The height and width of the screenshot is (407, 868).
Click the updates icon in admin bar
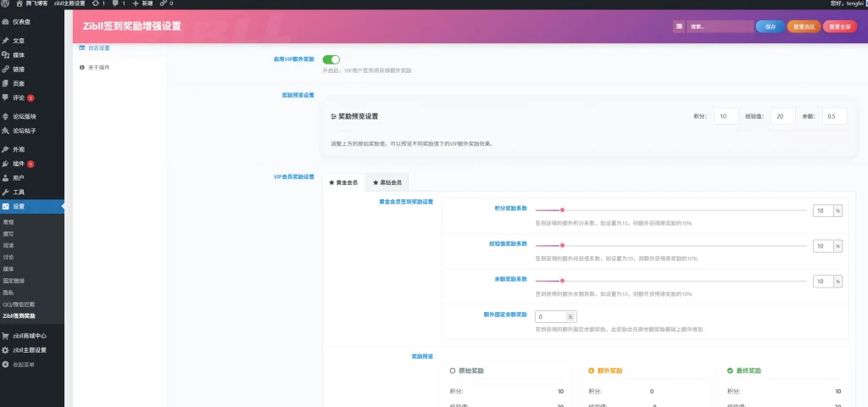95,3
